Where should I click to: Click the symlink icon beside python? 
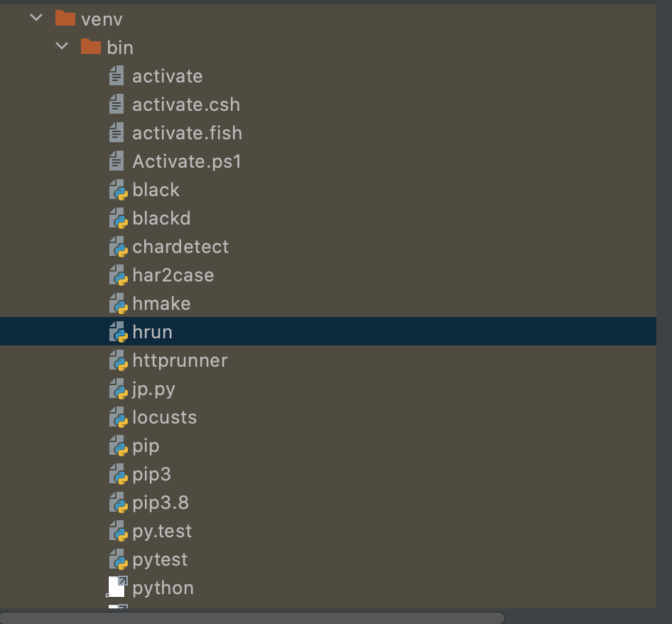(x=117, y=587)
